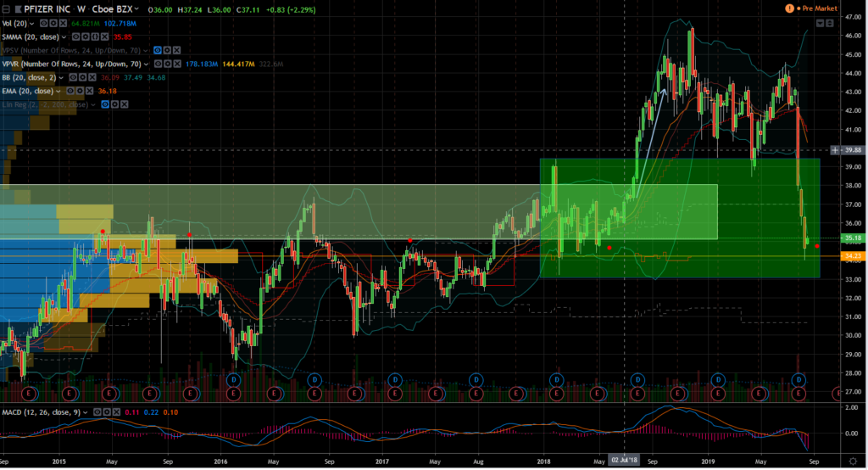Image resolution: width=868 pixels, height=470 pixels.
Task: Open settings for the Lin Reg indicator
Action: (x=114, y=104)
